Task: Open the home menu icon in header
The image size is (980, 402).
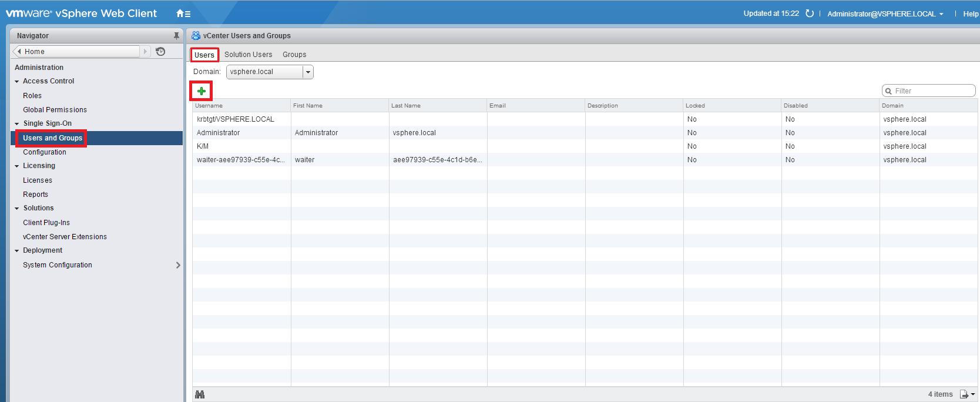Action: (x=183, y=14)
